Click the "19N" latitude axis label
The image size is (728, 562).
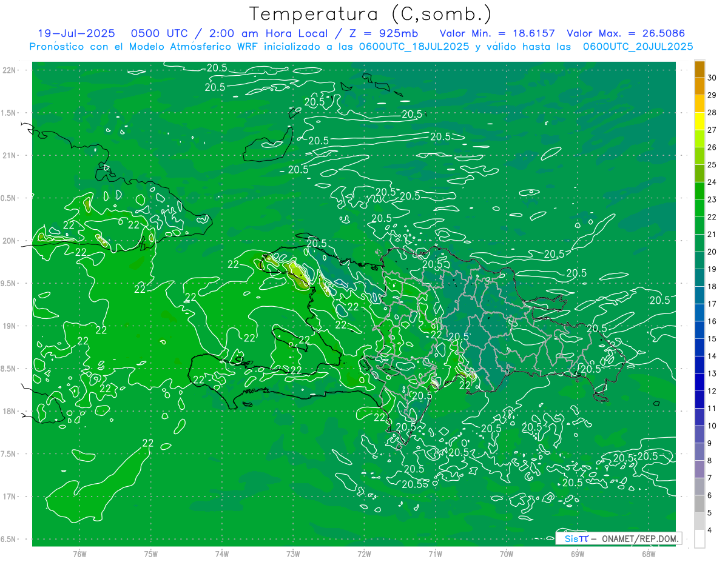(x=10, y=326)
